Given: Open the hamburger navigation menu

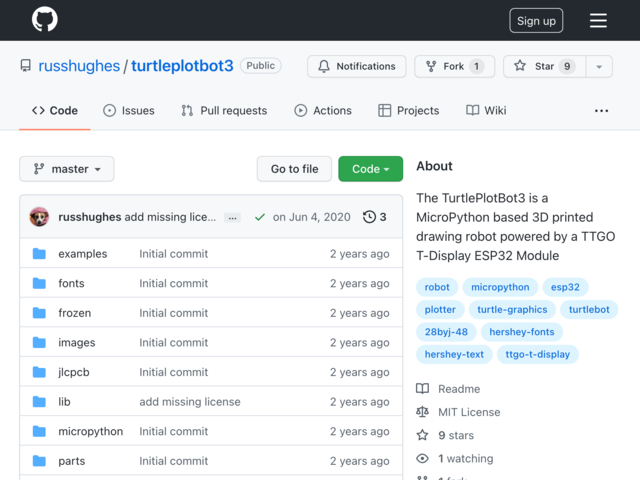Looking at the screenshot, I should (598, 20).
